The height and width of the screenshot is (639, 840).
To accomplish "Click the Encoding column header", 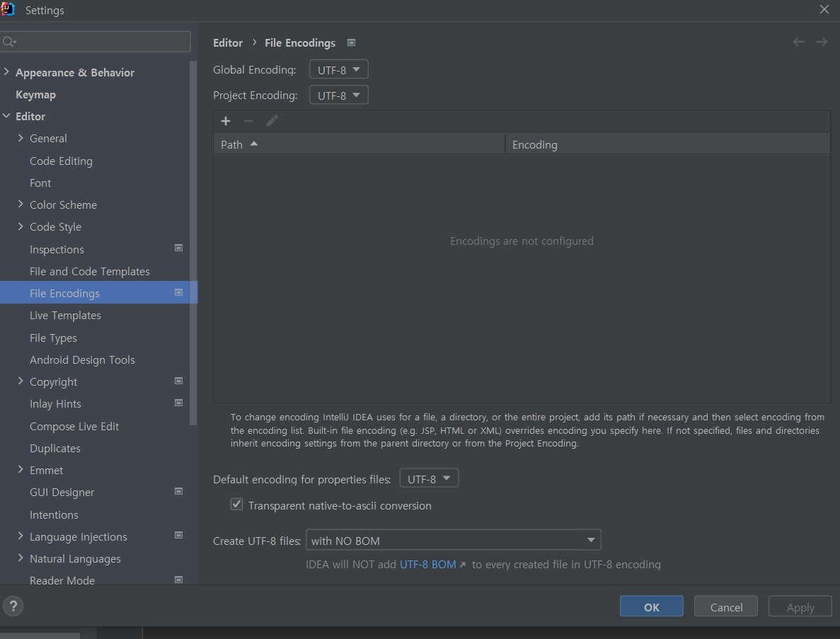I will tap(668, 144).
